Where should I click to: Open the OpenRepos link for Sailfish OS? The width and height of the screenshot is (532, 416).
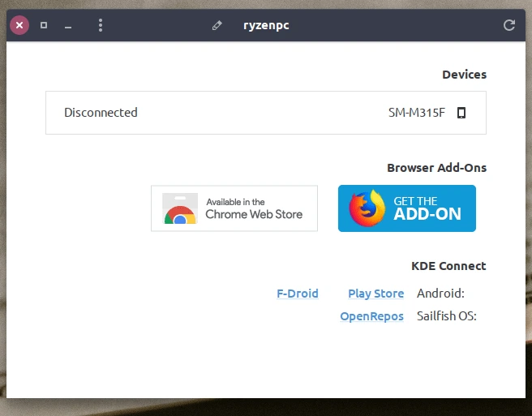tap(371, 316)
